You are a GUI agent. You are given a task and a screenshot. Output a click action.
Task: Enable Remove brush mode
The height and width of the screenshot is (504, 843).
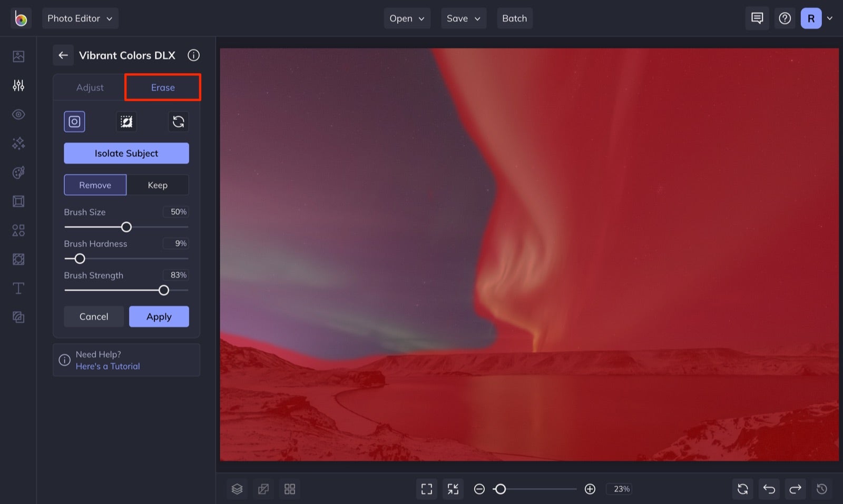(x=95, y=185)
